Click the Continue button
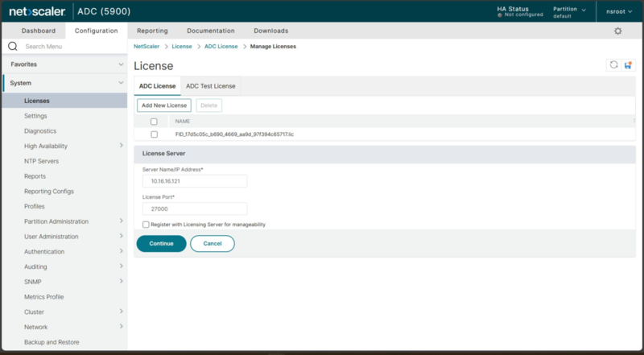 (x=162, y=244)
